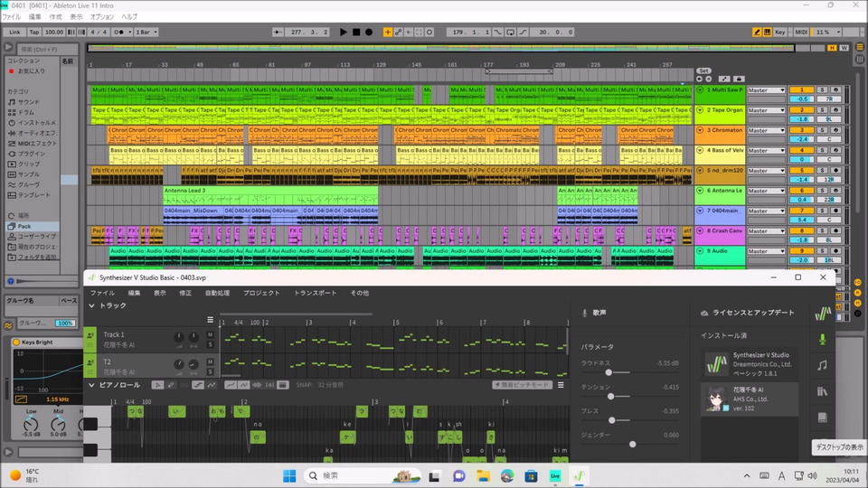Open Master output dropdown for 2 Tape Organ

(766, 110)
